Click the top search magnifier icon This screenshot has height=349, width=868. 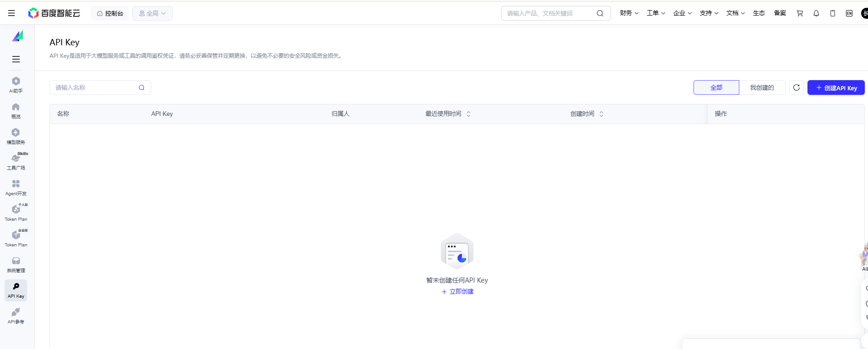pyautogui.click(x=600, y=13)
